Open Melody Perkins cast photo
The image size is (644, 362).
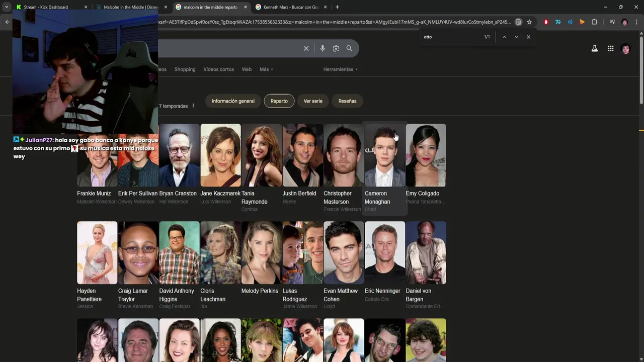[x=262, y=253]
